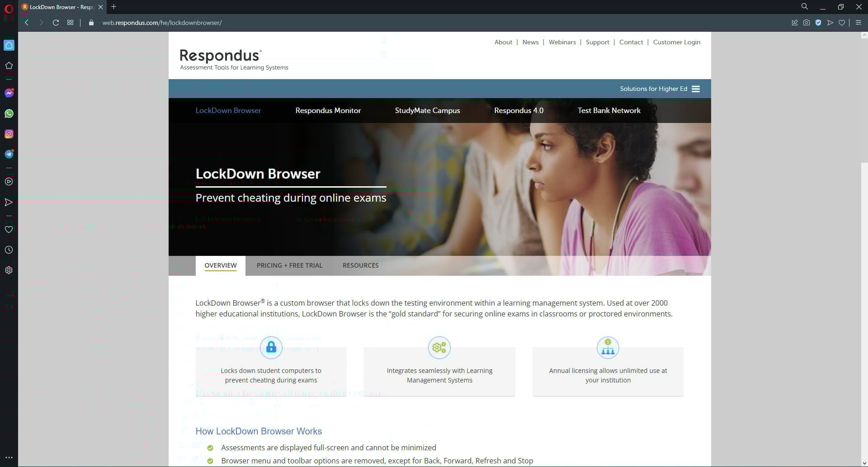The width and height of the screenshot is (868, 467).
Task: Go to Customer Login
Action: click(676, 42)
